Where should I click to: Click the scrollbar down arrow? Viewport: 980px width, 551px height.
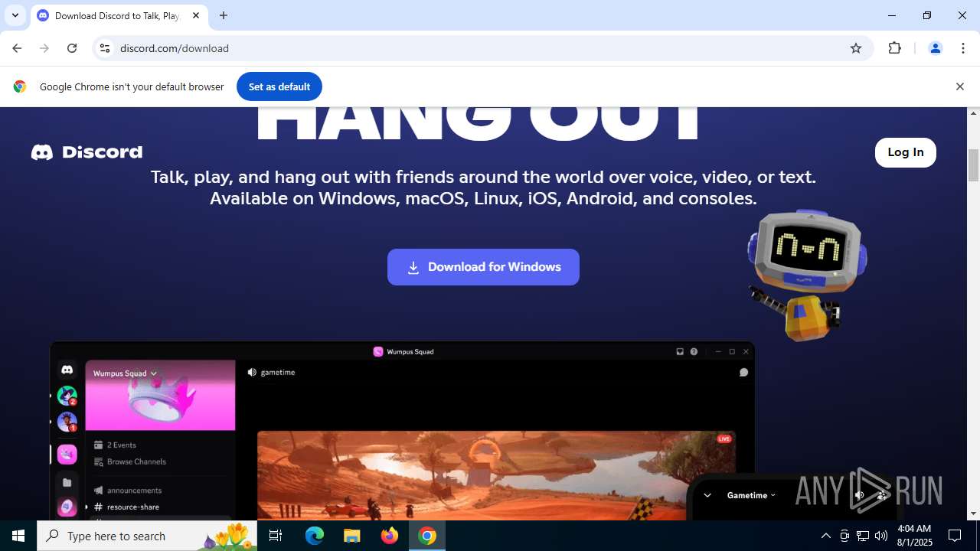pyautogui.click(x=974, y=514)
